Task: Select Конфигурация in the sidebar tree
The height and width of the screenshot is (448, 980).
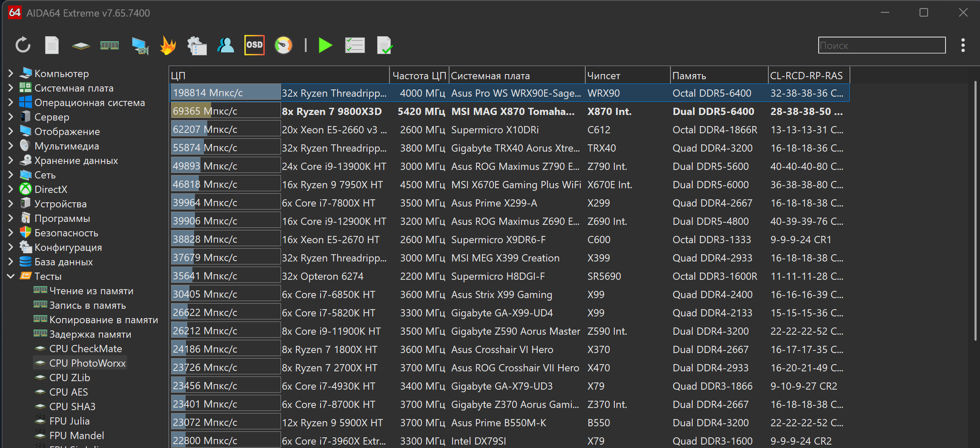Action: 68,247
